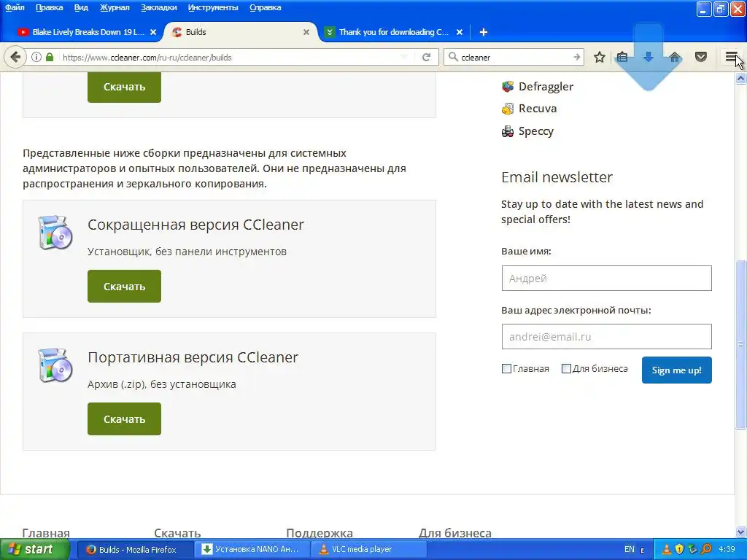Image resolution: width=747 pixels, height=560 pixels.
Task: Open the Файл menu
Action: [15, 7]
